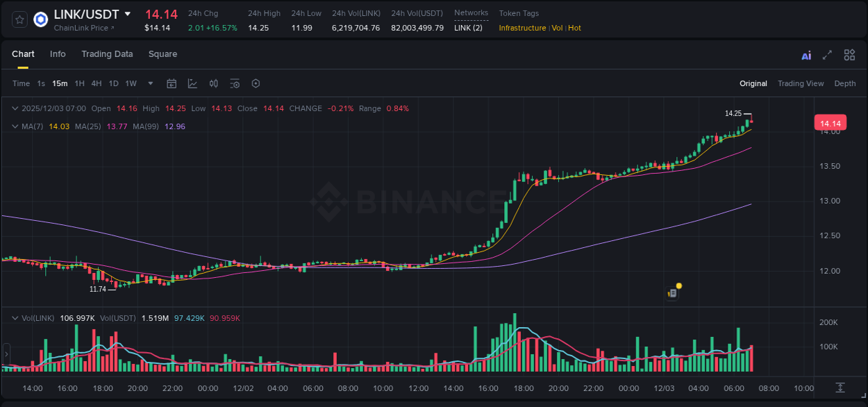The width and height of the screenshot is (868, 407).
Task: Open the indicator settings list icon
Action: click(x=235, y=83)
